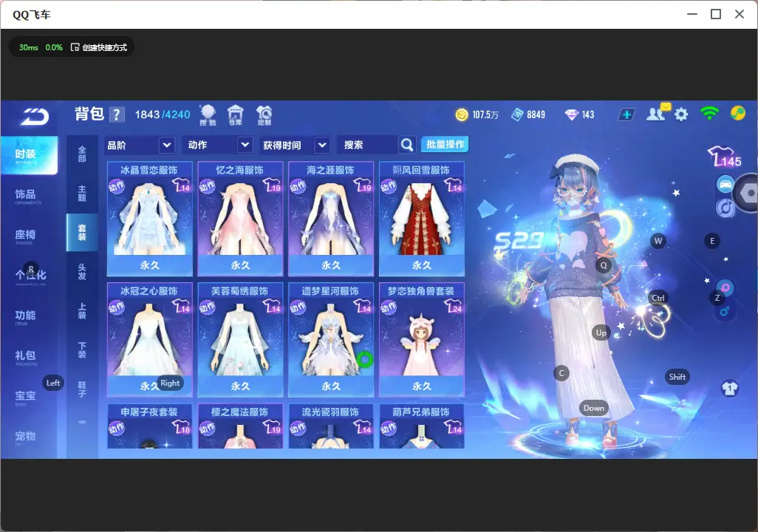Click the music note icon

[x=725, y=208]
